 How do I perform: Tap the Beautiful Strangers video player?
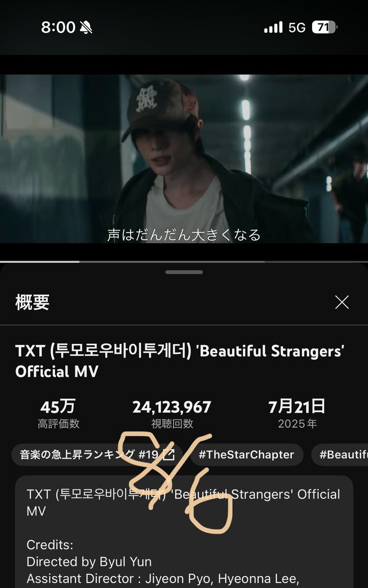pyautogui.click(x=184, y=158)
